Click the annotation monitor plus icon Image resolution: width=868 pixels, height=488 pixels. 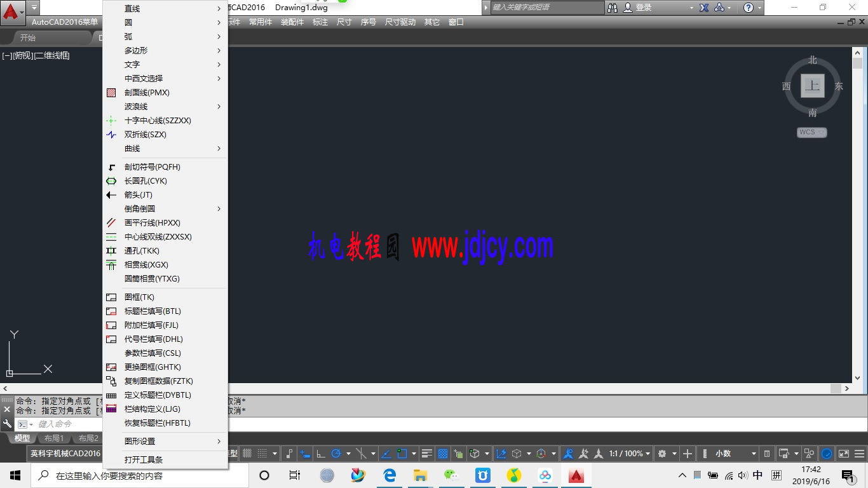coord(688,453)
